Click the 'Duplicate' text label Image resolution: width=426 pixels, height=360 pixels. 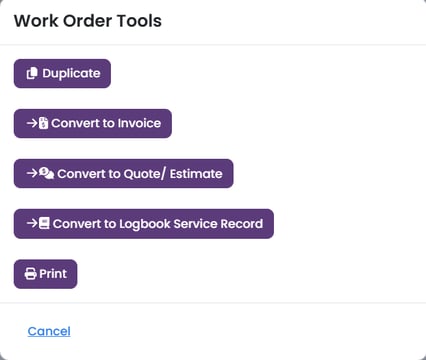click(71, 73)
